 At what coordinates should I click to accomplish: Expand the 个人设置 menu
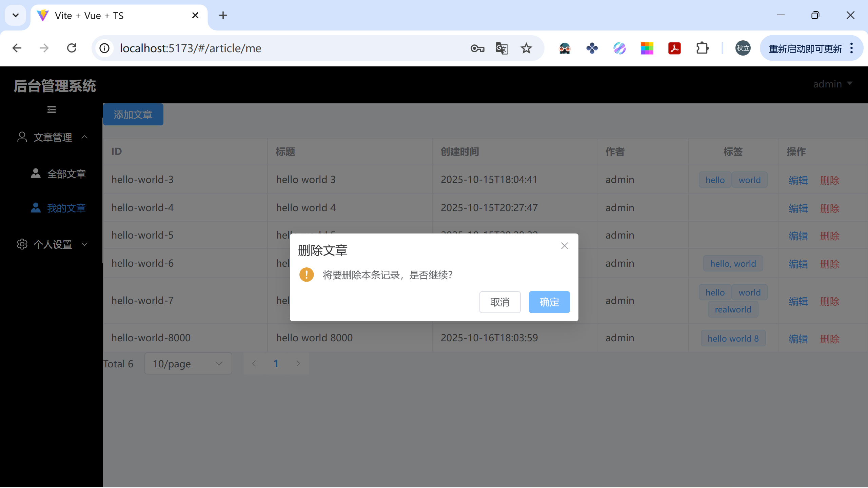(x=53, y=244)
